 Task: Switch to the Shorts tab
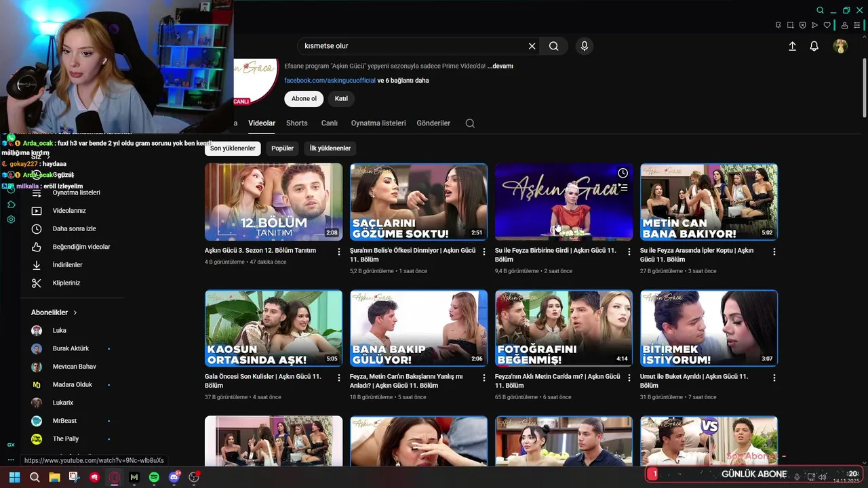click(x=297, y=123)
